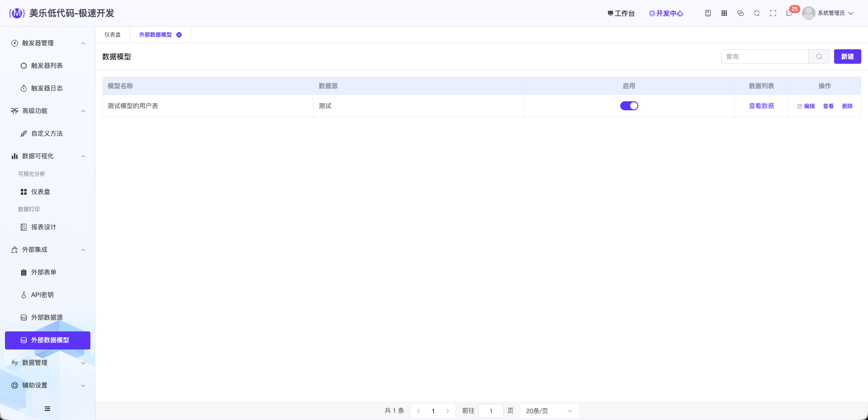Click the document bookmark icon in header
This screenshot has width=868, height=420.
[x=708, y=13]
